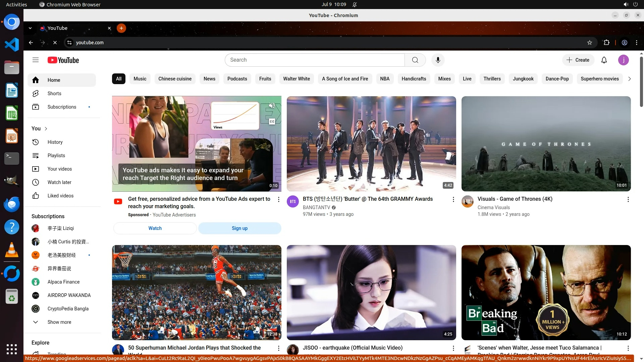Click the search magnifier button

click(415, 60)
